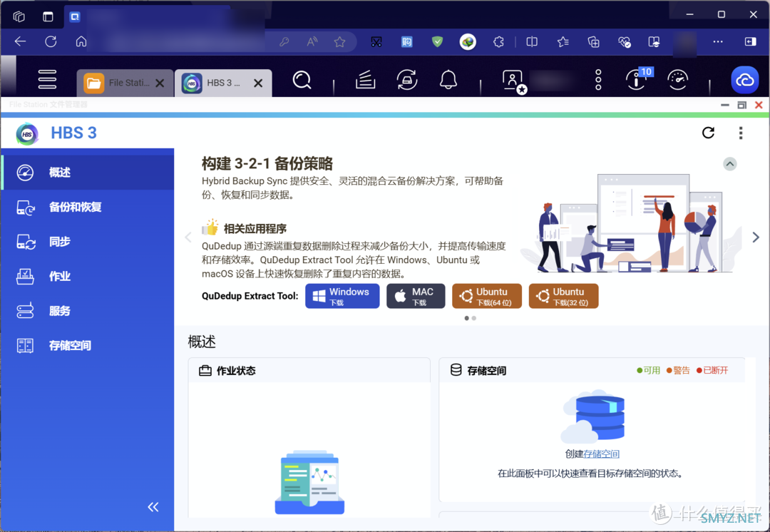This screenshot has width=770, height=532.
Task: Download Ubuntu 32-bit Extract Tool
Action: [563, 296]
